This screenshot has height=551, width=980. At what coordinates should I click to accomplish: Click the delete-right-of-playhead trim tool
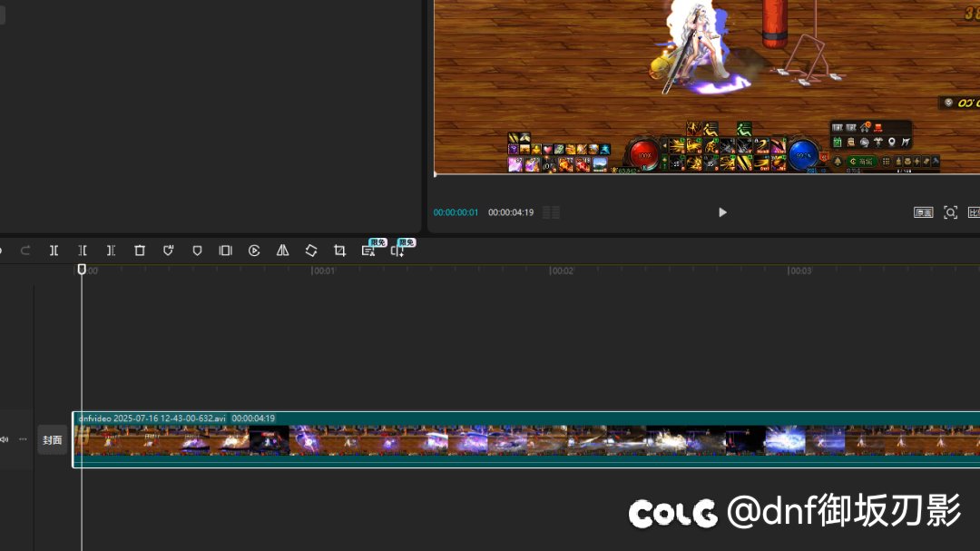111,251
